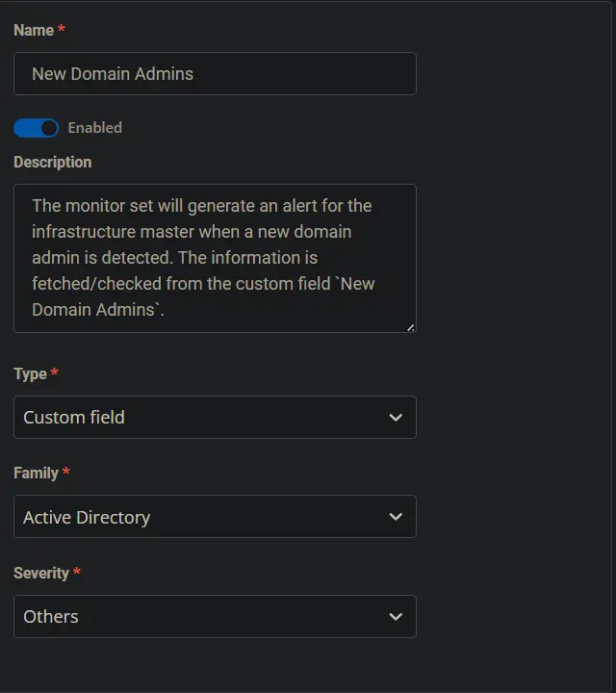Click the Family label

point(36,473)
